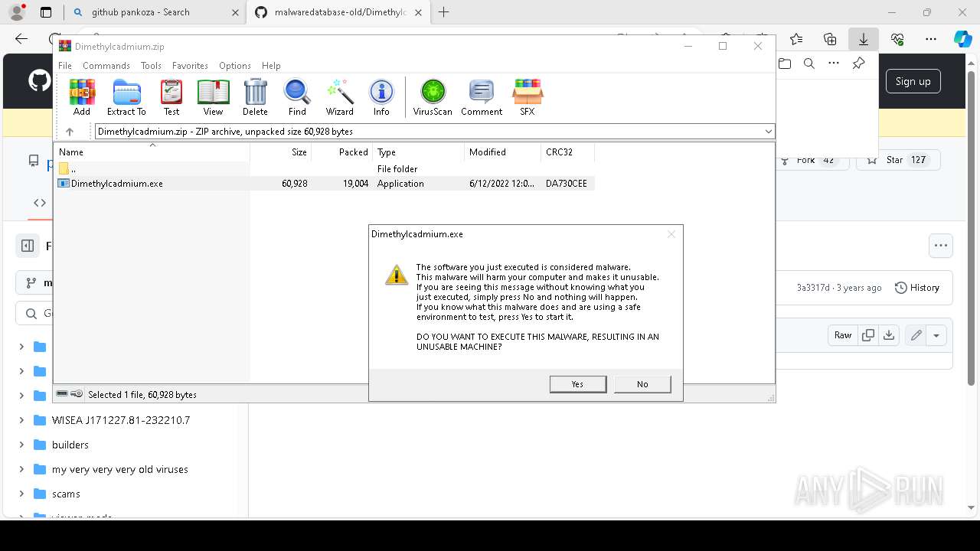Select the parent folder '..' row
980x551 pixels.
(x=325, y=169)
